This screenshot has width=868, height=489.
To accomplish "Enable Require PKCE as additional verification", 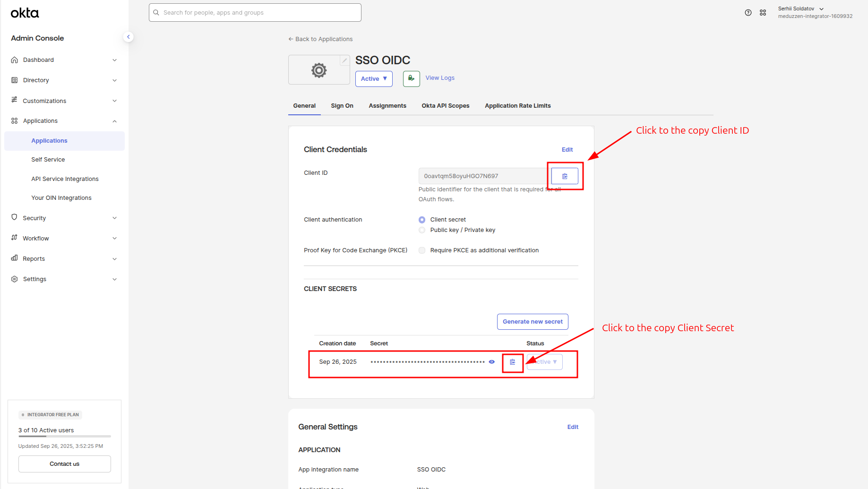I will click(x=422, y=250).
